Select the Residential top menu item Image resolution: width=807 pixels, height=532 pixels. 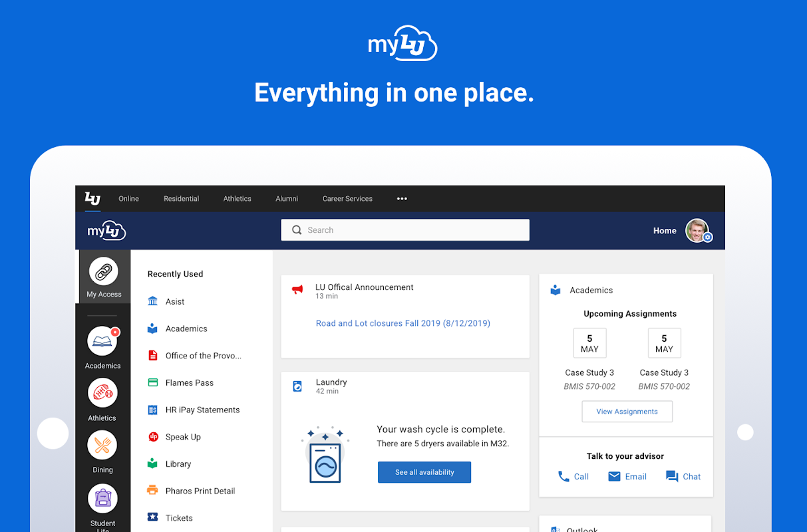click(182, 198)
